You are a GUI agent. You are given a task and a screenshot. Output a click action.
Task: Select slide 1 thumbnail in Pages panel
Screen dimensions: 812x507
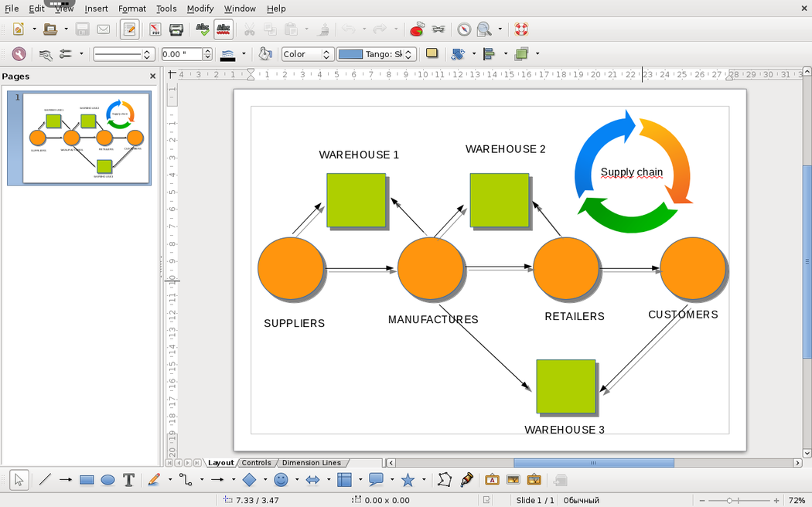pos(87,138)
